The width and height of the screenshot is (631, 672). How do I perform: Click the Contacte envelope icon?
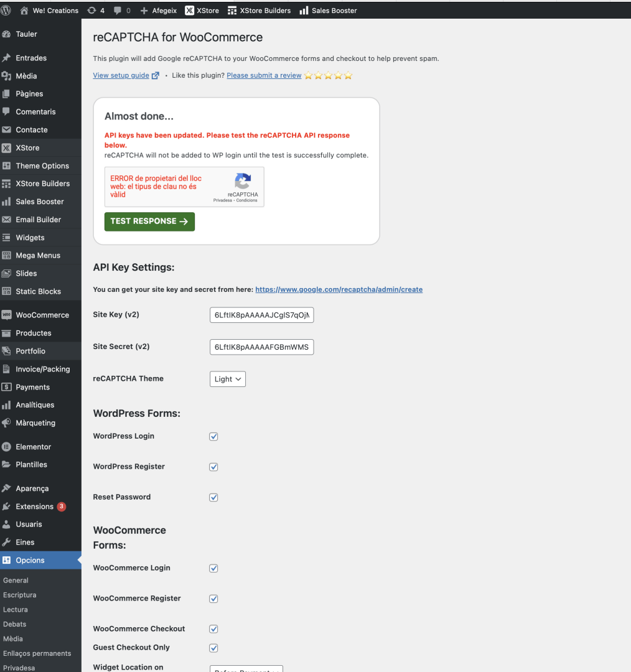(6, 129)
